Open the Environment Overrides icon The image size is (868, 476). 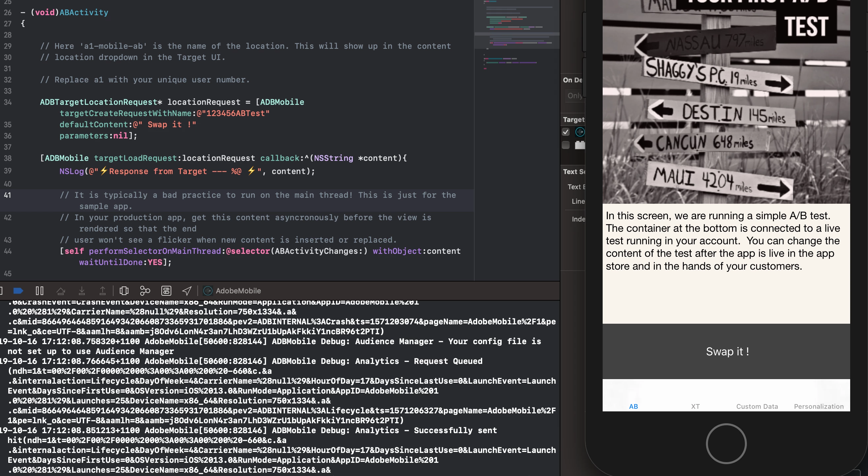pos(166,290)
